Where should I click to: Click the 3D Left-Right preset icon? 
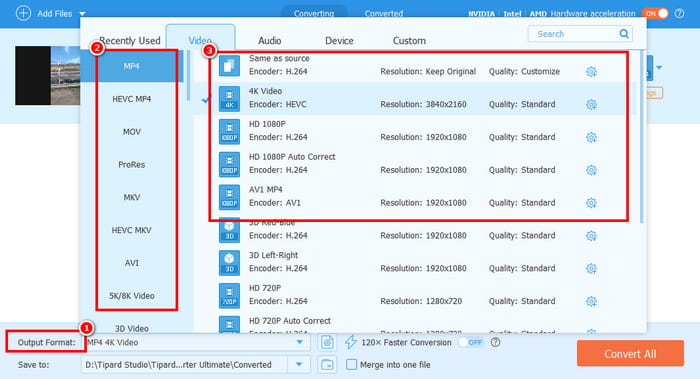point(229,262)
